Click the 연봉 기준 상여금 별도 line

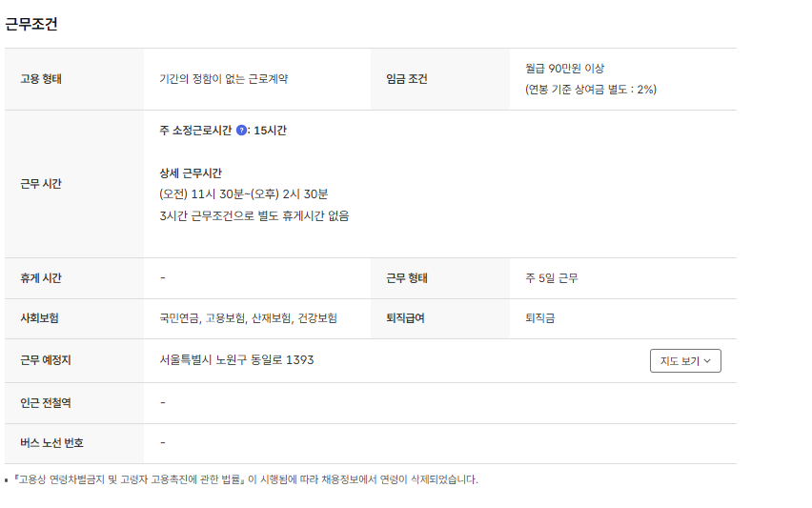(x=590, y=90)
